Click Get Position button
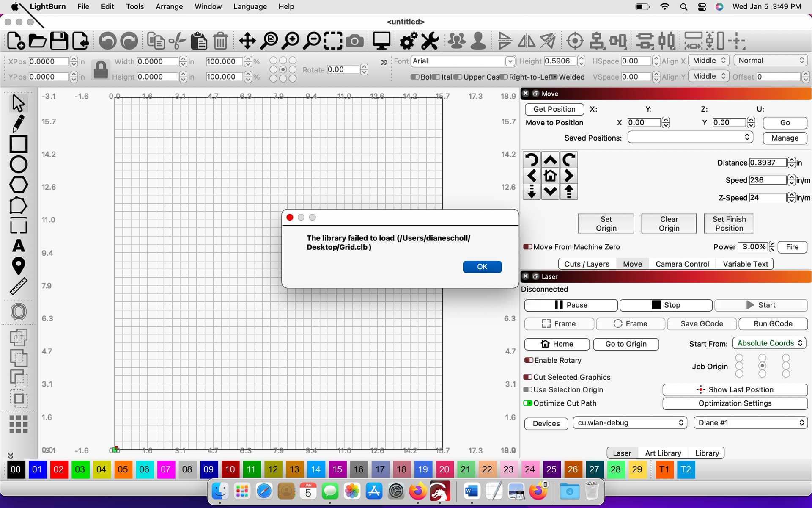The image size is (812, 508). click(x=554, y=109)
